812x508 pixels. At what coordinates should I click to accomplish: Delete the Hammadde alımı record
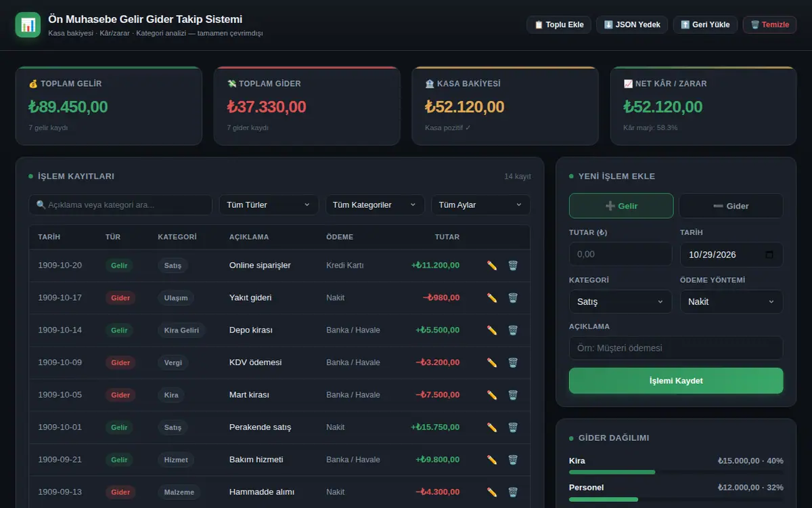513,492
